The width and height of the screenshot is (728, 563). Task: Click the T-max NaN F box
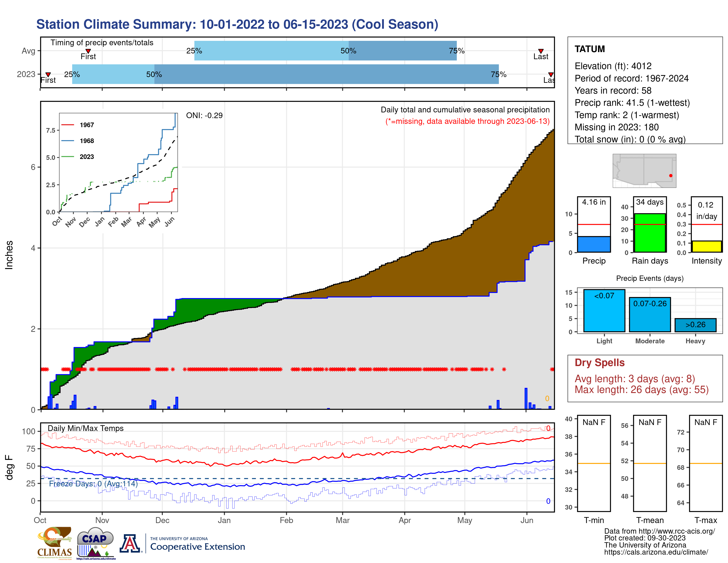pos(706,463)
